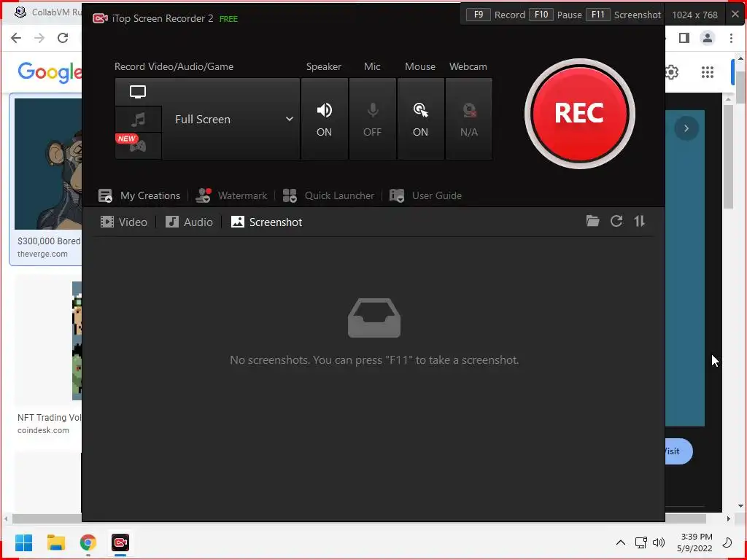Select the Screenshot tab
The height and width of the screenshot is (560, 747).
pyautogui.click(x=266, y=222)
